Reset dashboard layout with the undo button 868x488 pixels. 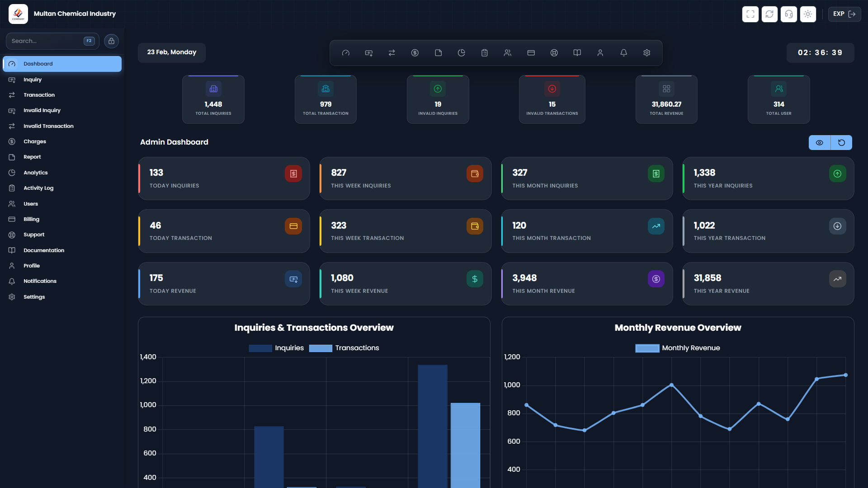(841, 142)
